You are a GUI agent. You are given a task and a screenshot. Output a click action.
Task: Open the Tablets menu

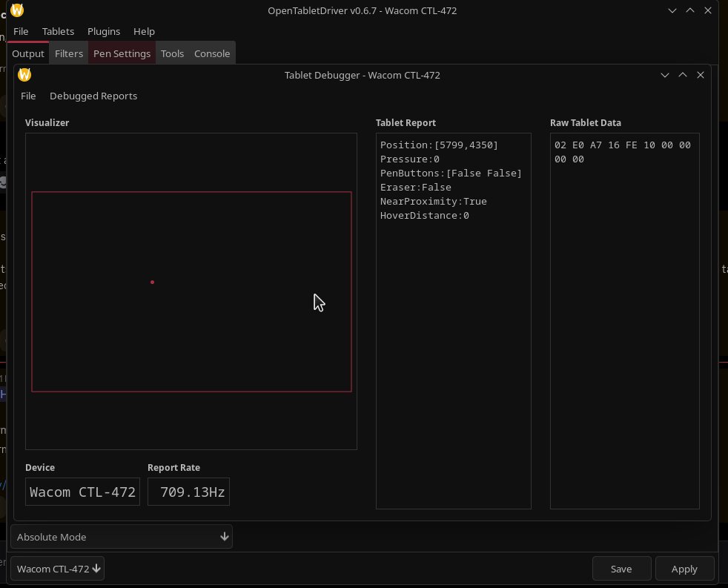tap(58, 31)
